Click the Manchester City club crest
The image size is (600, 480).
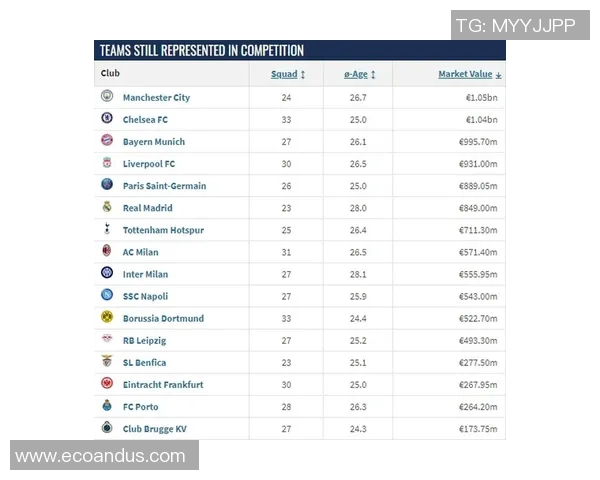(107, 97)
